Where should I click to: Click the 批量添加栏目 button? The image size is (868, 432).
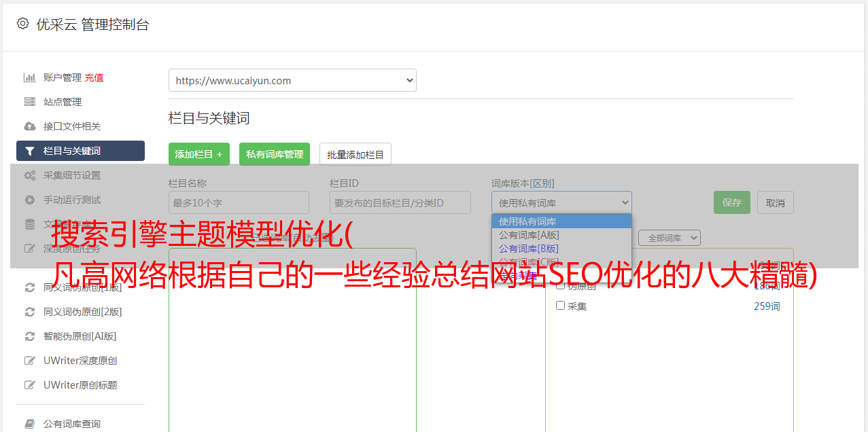point(355,154)
